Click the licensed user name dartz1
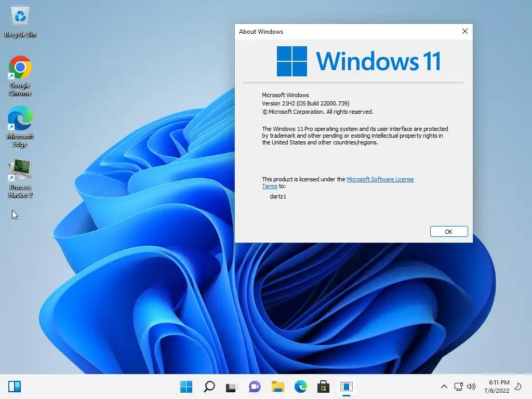The image size is (532, 399). click(x=278, y=196)
